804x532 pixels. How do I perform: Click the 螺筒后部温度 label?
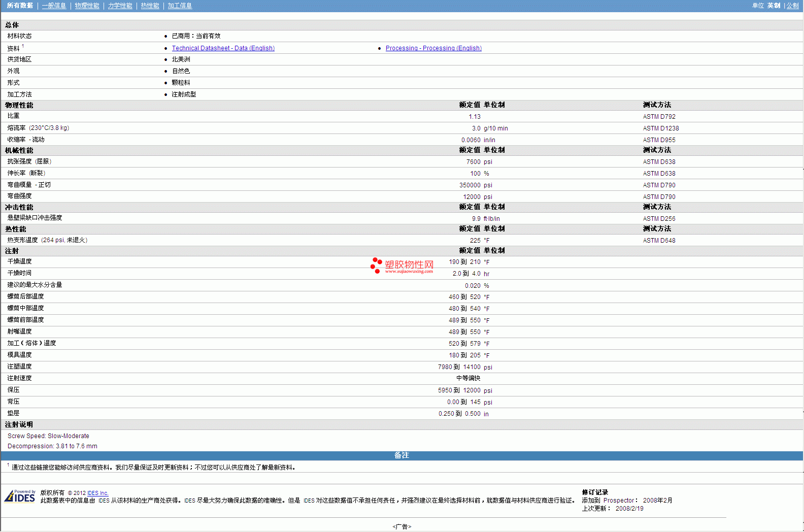coord(25,296)
